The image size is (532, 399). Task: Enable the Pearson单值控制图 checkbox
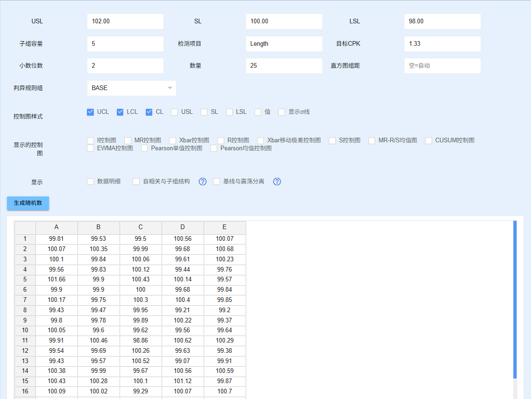click(144, 148)
